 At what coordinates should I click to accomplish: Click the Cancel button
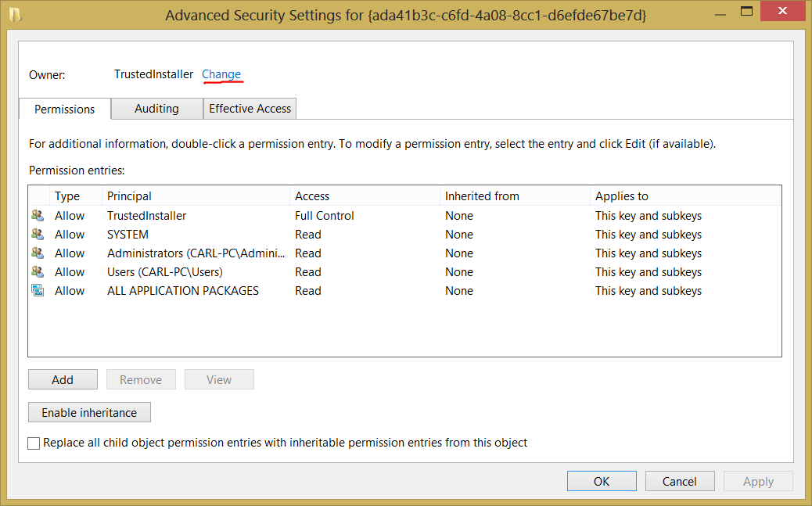point(680,481)
